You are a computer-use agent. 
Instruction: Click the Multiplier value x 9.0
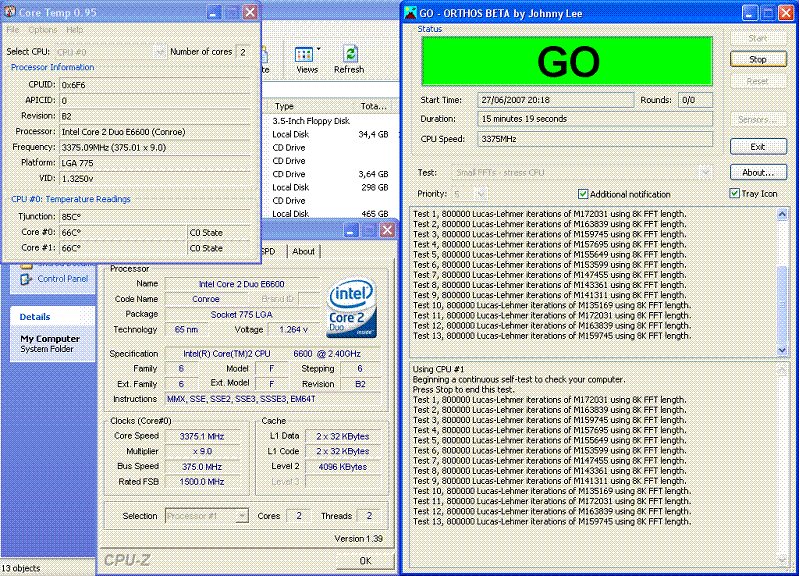[202, 451]
